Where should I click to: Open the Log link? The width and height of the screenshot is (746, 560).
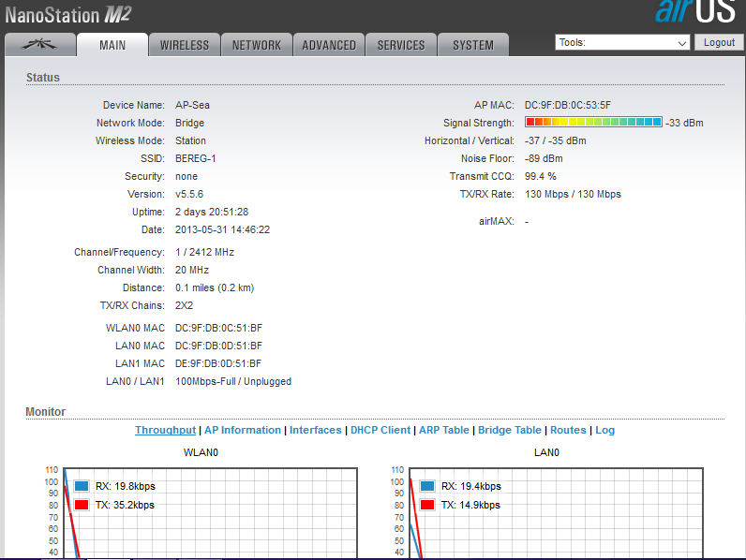(x=604, y=430)
